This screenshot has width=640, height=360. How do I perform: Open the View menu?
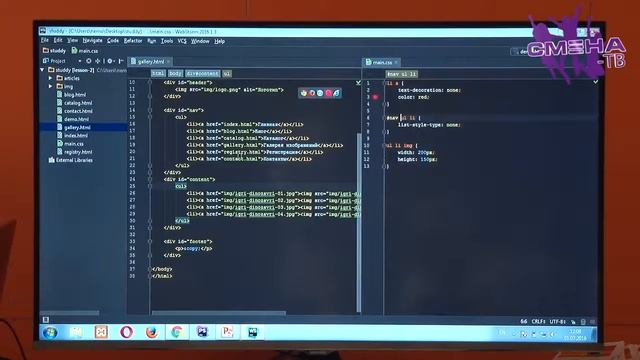coord(73,40)
